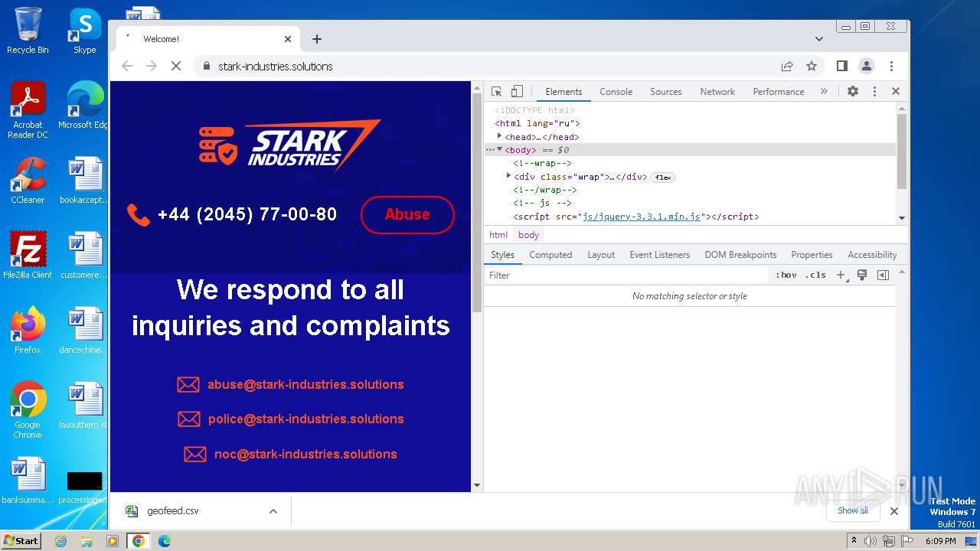This screenshot has width=980, height=551.
Task: Click Show all downloads
Action: tap(852, 510)
